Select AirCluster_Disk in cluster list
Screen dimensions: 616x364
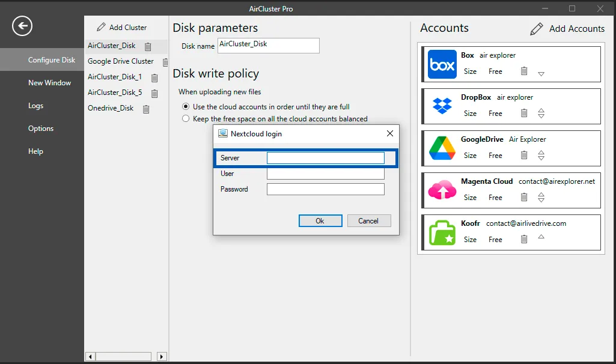click(x=112, y=46)
